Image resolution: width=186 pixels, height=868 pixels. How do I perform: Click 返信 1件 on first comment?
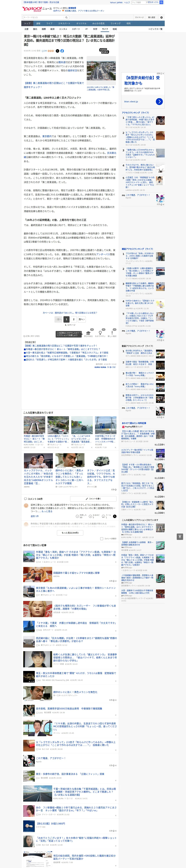click(x=34, y=516)
